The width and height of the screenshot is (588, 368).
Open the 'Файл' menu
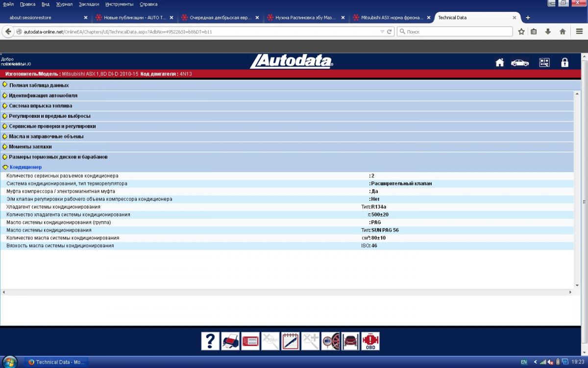tap(8, 4)
